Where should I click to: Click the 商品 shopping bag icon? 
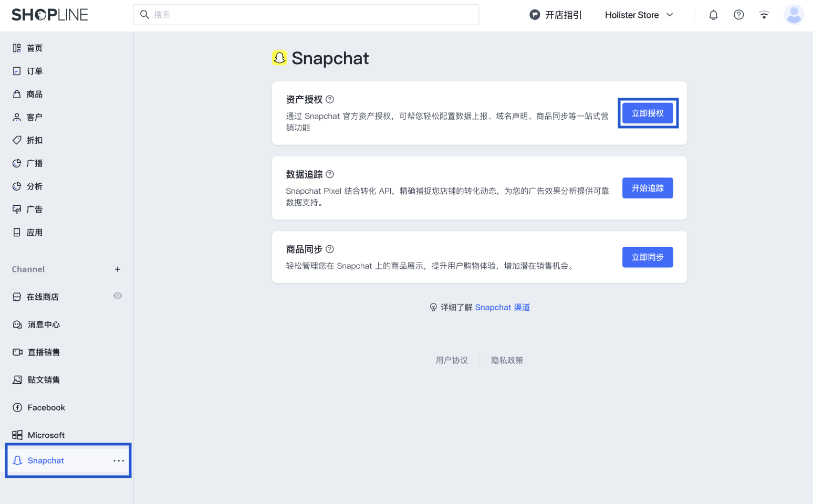17,94
